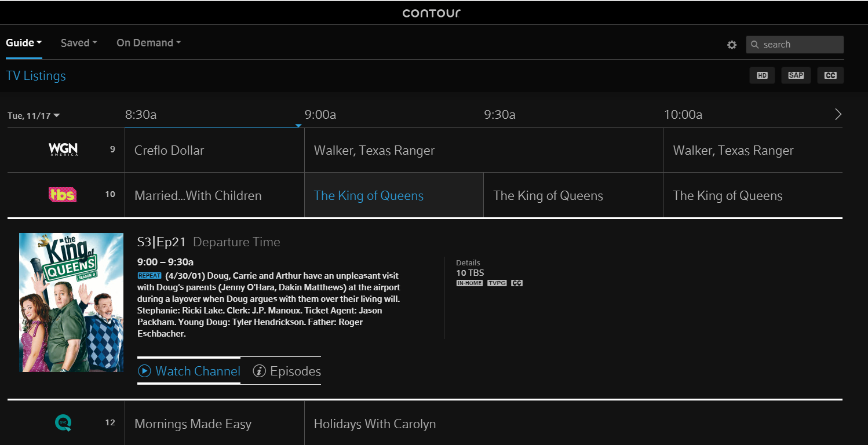The width and height of the screenshot is (868, 445).
Task: Select Married...With Children listing
Action: 214,195
